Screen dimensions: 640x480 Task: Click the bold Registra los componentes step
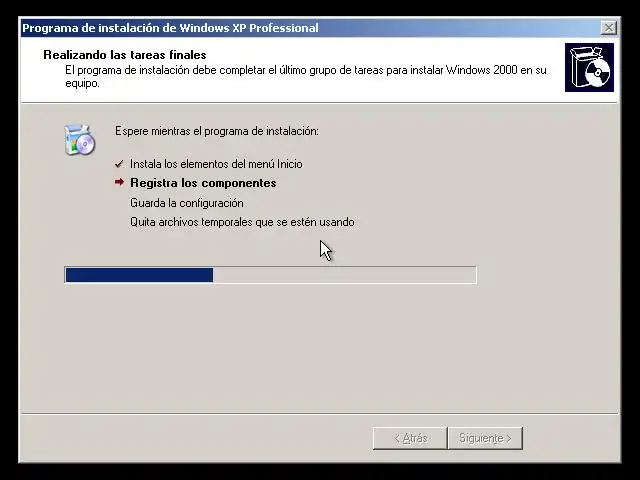[203, 183]
